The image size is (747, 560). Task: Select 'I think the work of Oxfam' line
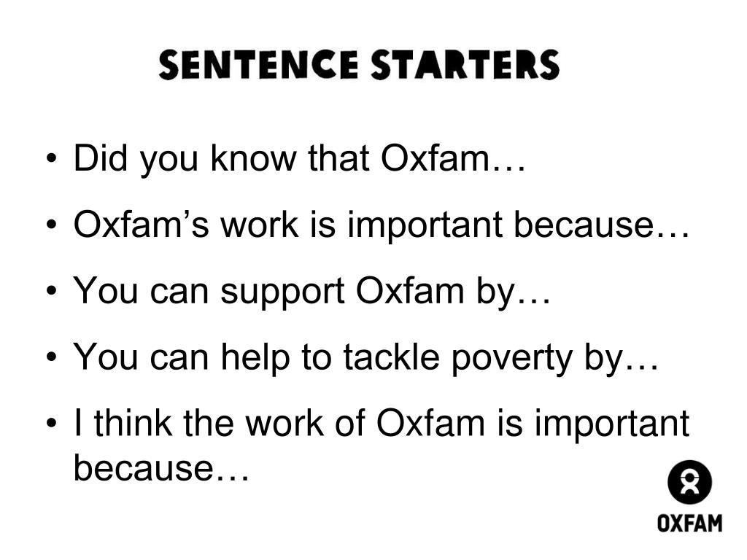coord(381,422)
